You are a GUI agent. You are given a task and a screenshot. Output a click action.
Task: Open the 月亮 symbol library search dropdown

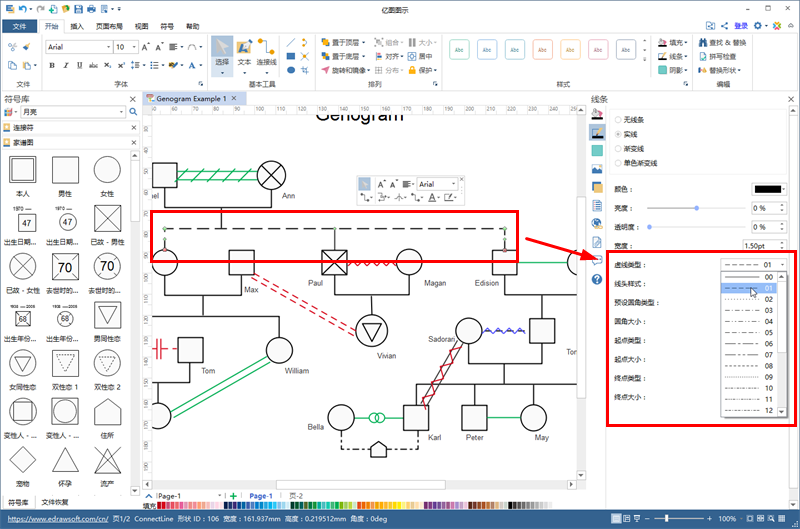[121, 112]
